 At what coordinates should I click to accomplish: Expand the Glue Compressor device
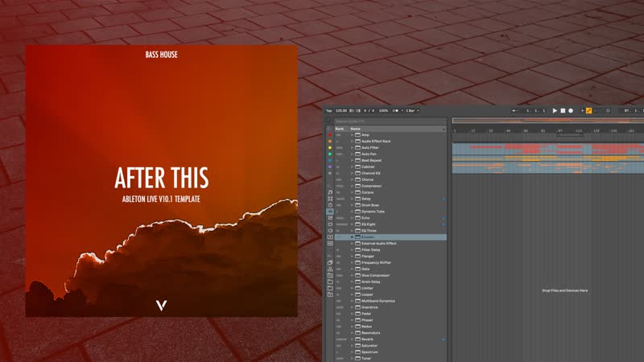352,275
